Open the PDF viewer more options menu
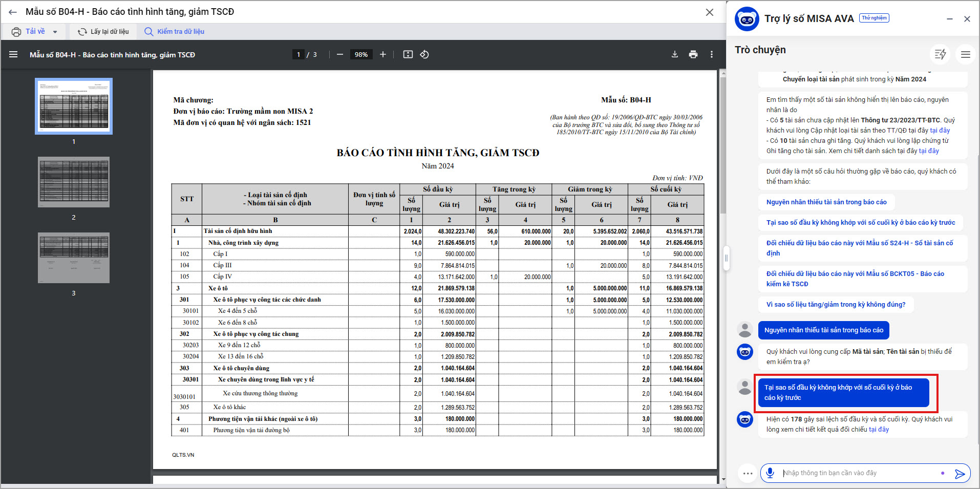Viewport: 980px width, 489px height. pyautogui.click(x=711, y=54)
